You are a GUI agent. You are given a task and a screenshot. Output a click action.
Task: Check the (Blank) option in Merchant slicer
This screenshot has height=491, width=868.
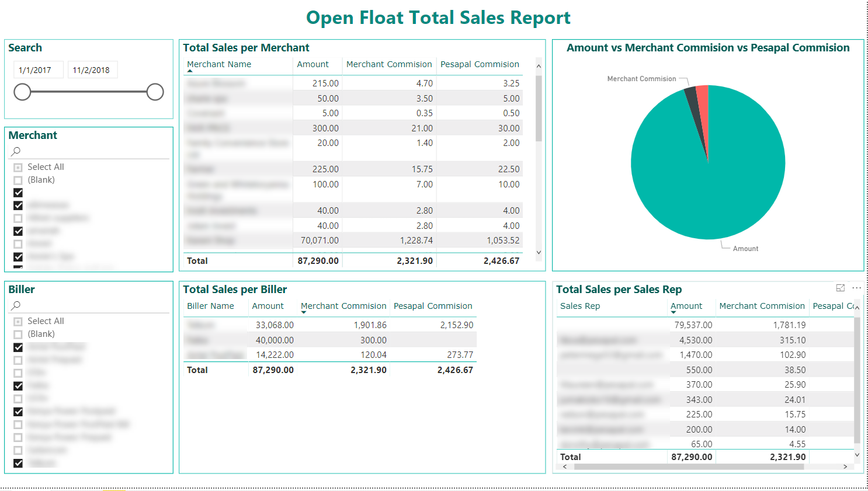(x=18, y=180)
